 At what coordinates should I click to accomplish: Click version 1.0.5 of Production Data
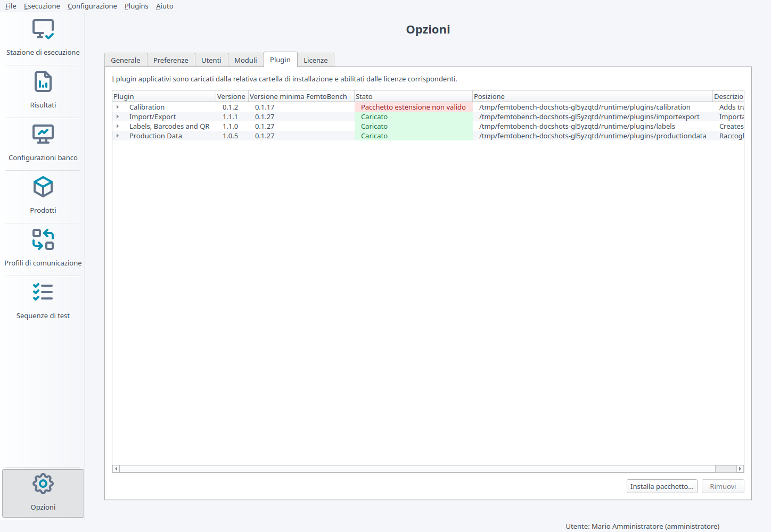point(231,136)
